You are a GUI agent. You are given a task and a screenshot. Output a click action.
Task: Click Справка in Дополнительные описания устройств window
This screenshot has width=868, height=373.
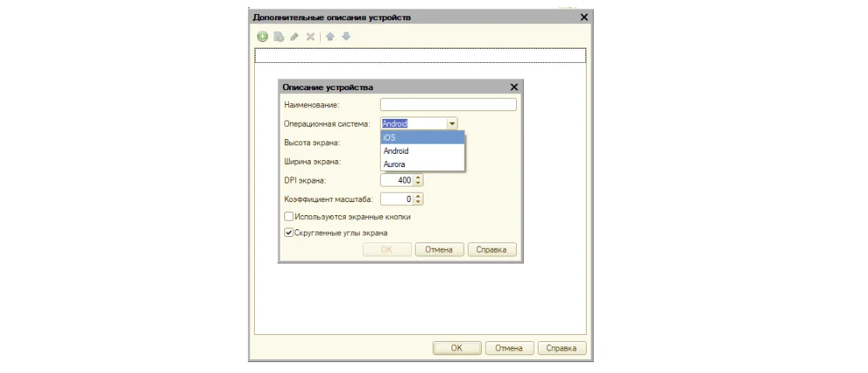coord(562,348)
